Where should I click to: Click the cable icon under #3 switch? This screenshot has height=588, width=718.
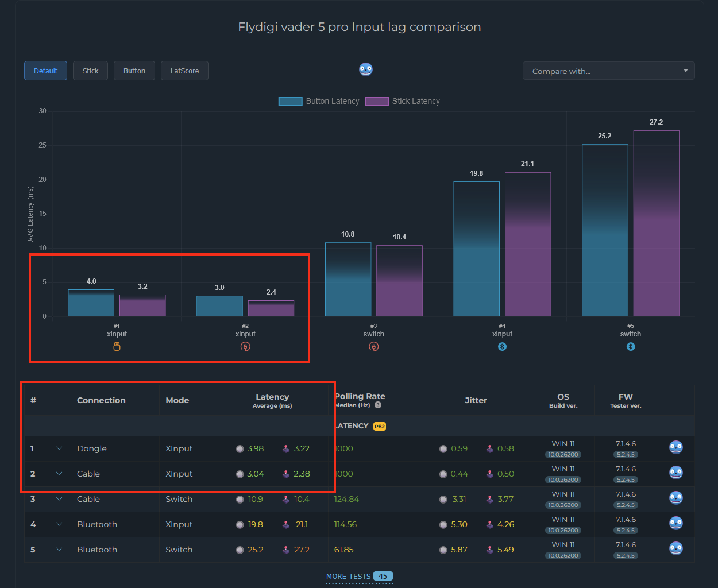click(x=374, y=347)
